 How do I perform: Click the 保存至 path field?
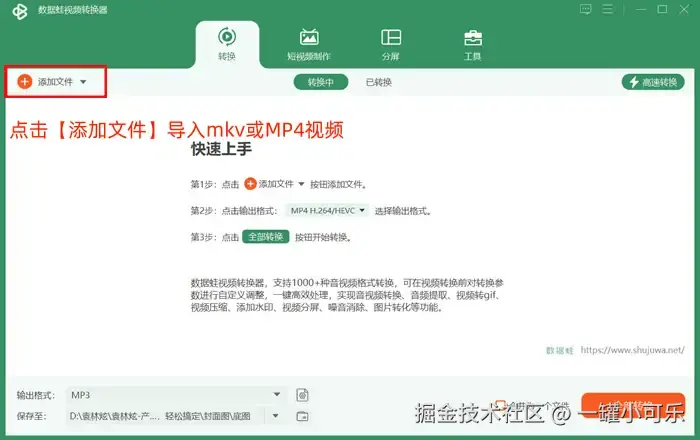pos(165,416)
